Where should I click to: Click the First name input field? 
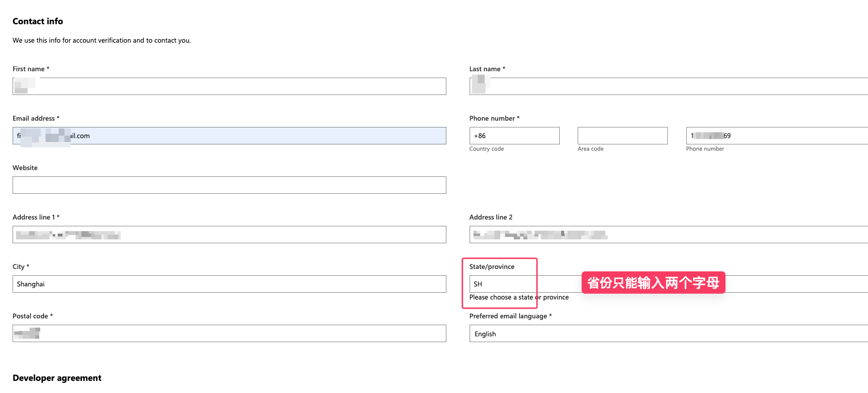[x=229, y=86]
